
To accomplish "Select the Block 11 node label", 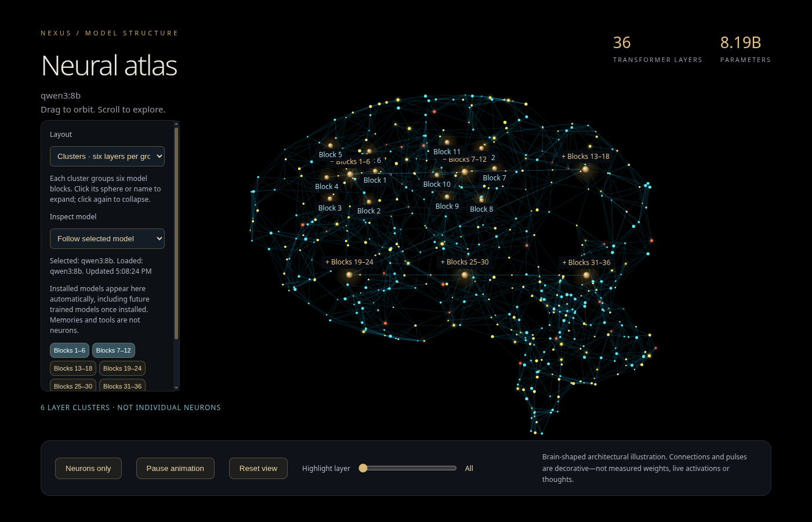I will pos(447,152).
